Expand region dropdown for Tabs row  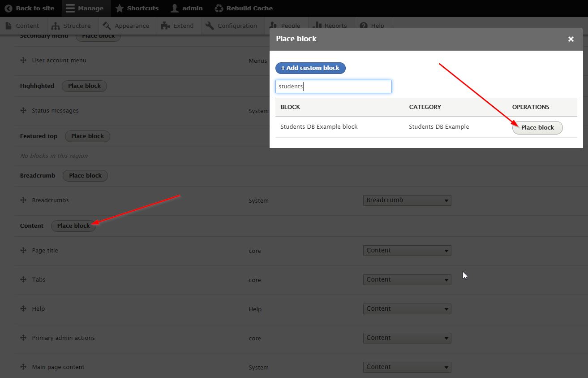coord(407,280)
